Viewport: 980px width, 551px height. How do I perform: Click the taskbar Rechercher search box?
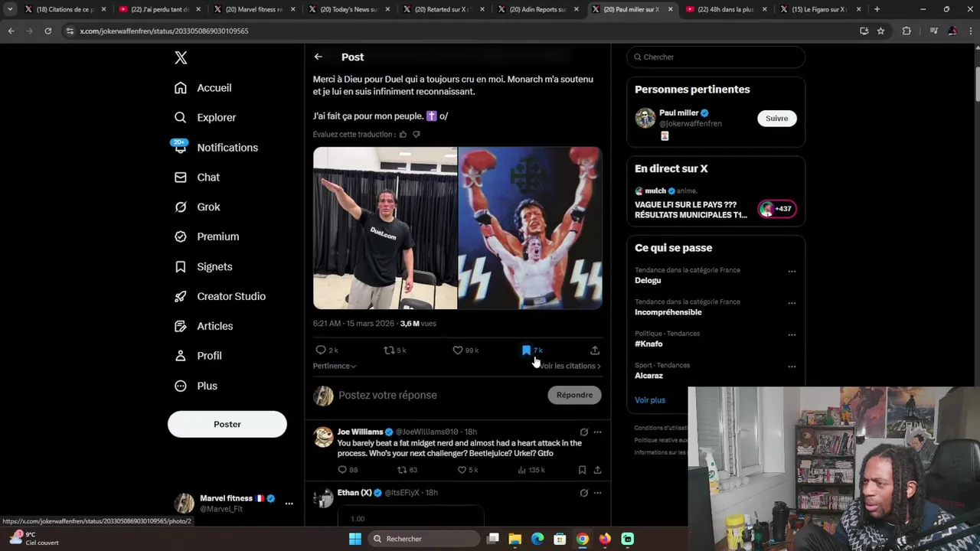(x=423, y=539)
